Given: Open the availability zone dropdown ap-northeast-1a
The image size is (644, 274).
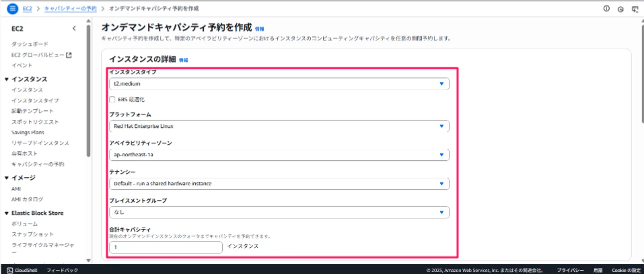Looking at the screenshot, I should 279,155.
